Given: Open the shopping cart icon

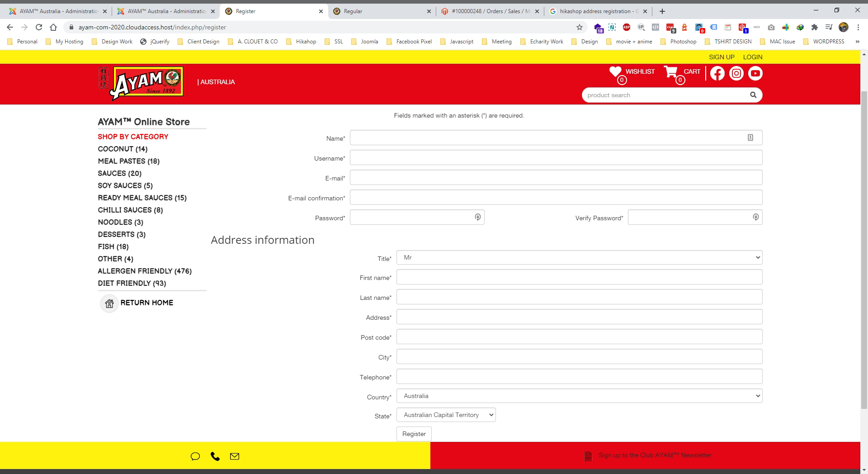Looking at the screenshot, I should [x=670, y=71].
